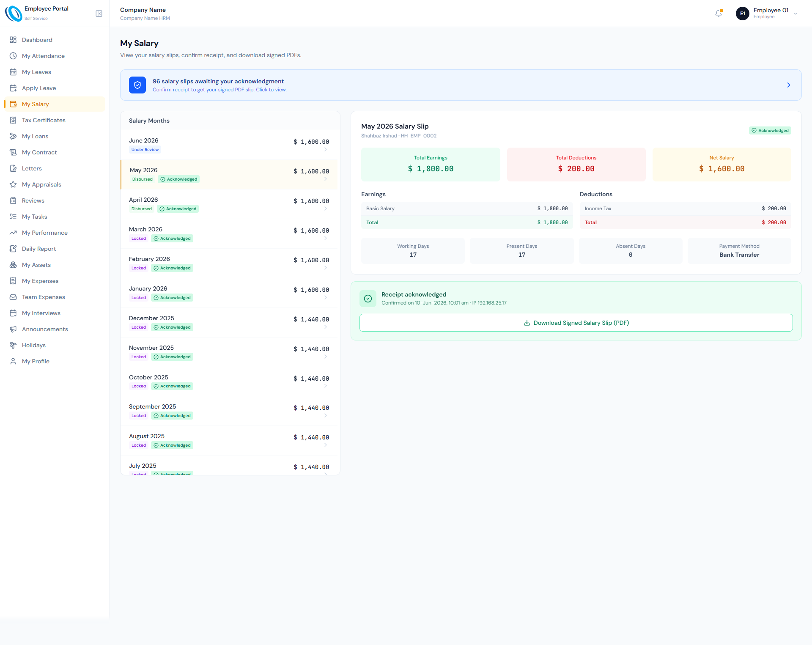The image size is (812, 645).
Task: Go to My Attendance page
Action: coord(55,56)
